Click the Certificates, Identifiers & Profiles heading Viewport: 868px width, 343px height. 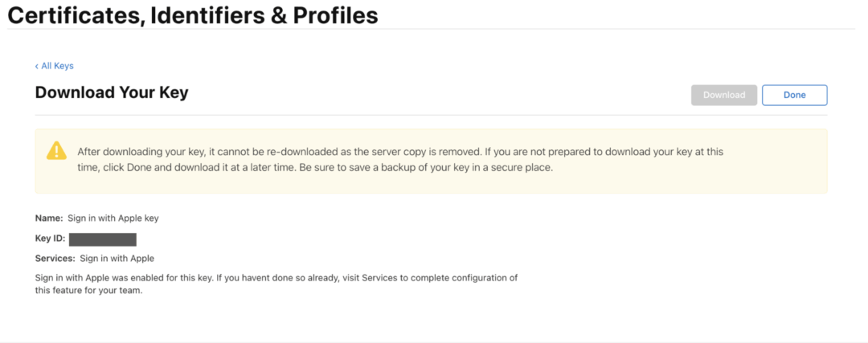193,15
